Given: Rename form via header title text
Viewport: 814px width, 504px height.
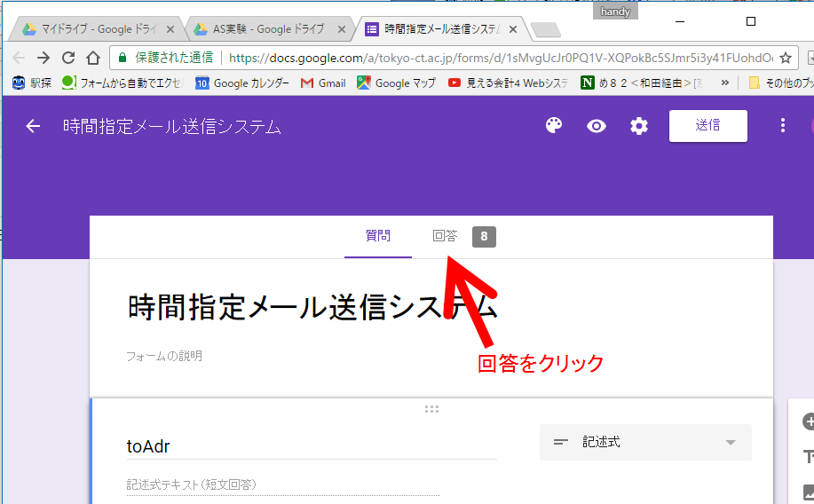Looking at the screenshot, I should click(x=172, y=127).
